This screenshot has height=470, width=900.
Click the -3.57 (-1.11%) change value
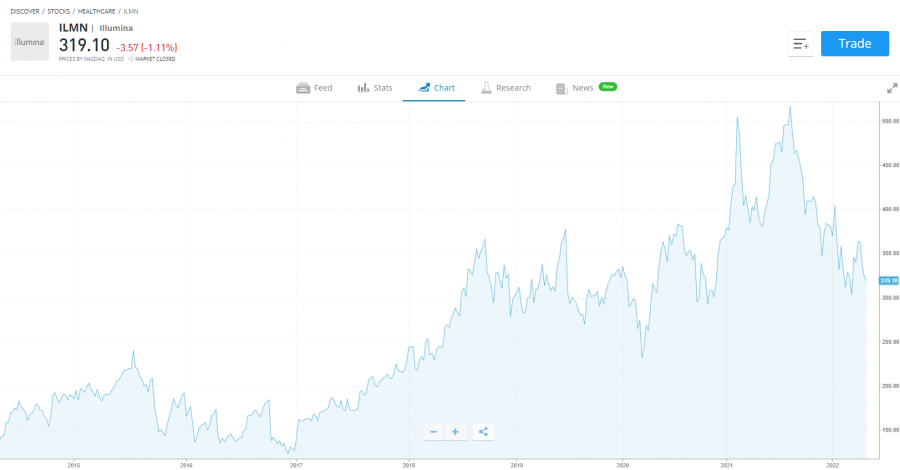147,48
